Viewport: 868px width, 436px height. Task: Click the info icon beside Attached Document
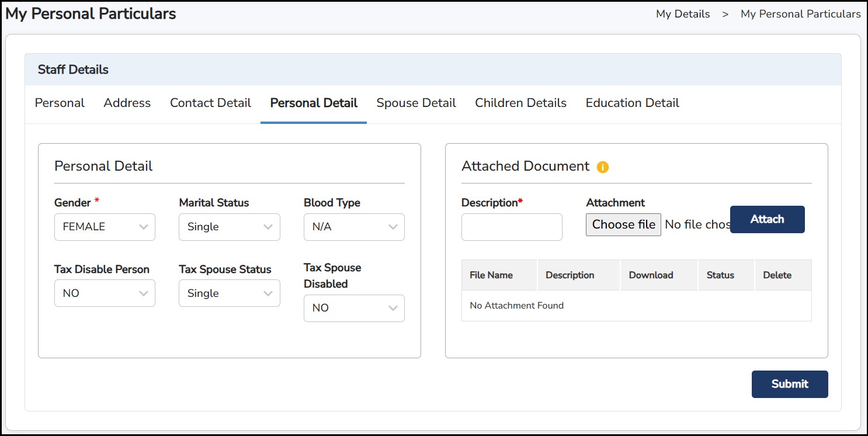603,167
